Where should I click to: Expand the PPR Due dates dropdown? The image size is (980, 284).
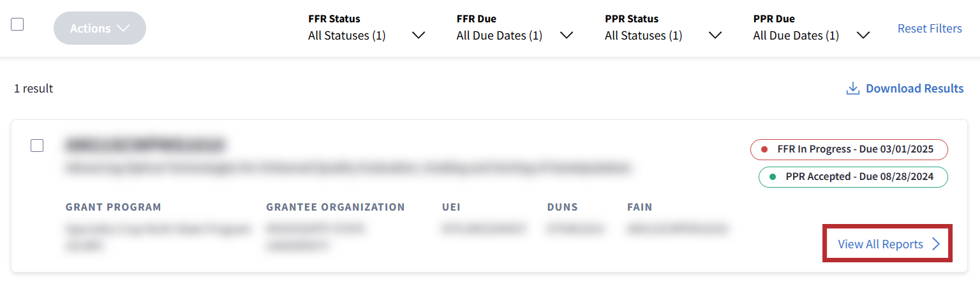click(812, 29)
